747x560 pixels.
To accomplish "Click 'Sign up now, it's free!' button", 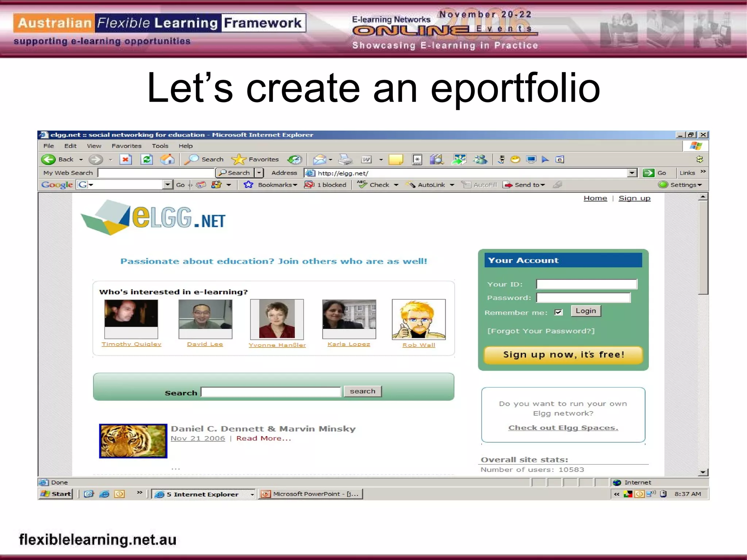I will tap(563, 355).
